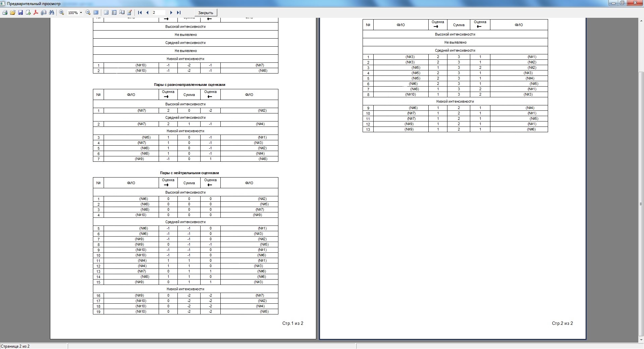Switch preview to full screen mode

(96, 13)
